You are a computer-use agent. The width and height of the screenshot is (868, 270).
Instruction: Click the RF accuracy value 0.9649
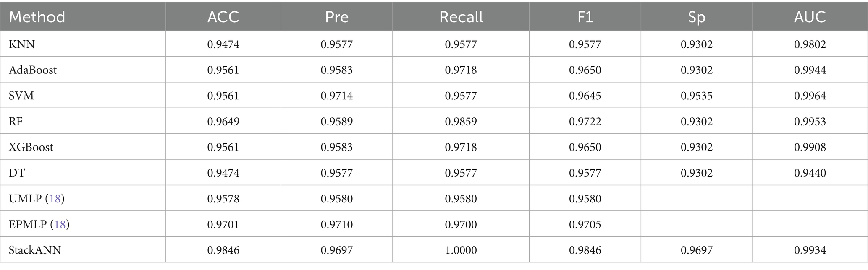(x=223, y=122)
